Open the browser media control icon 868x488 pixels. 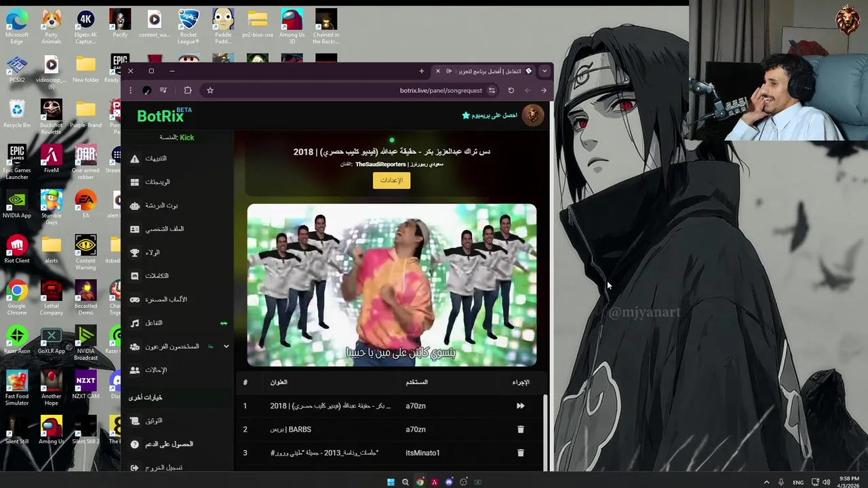(x=163, y=90)
